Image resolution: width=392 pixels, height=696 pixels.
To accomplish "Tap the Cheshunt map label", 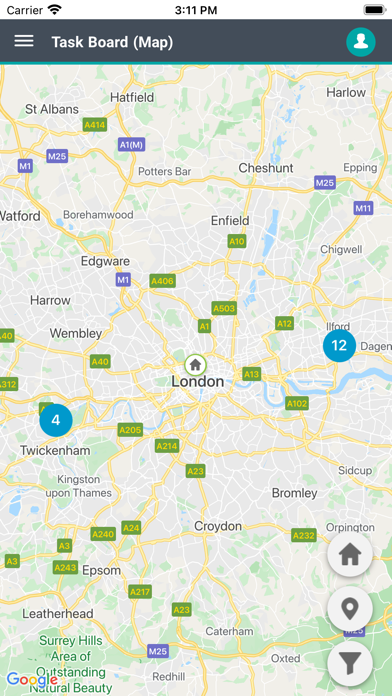I will (x=266, y=168).
